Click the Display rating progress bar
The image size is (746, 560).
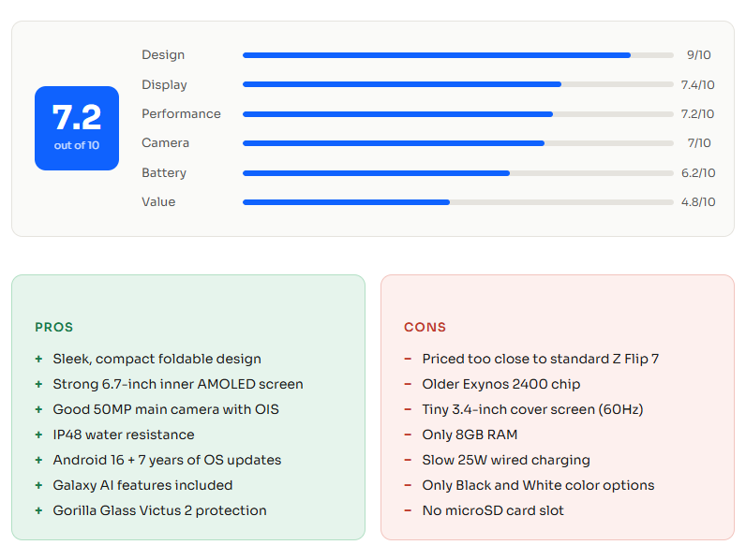[x=457, y=84]
